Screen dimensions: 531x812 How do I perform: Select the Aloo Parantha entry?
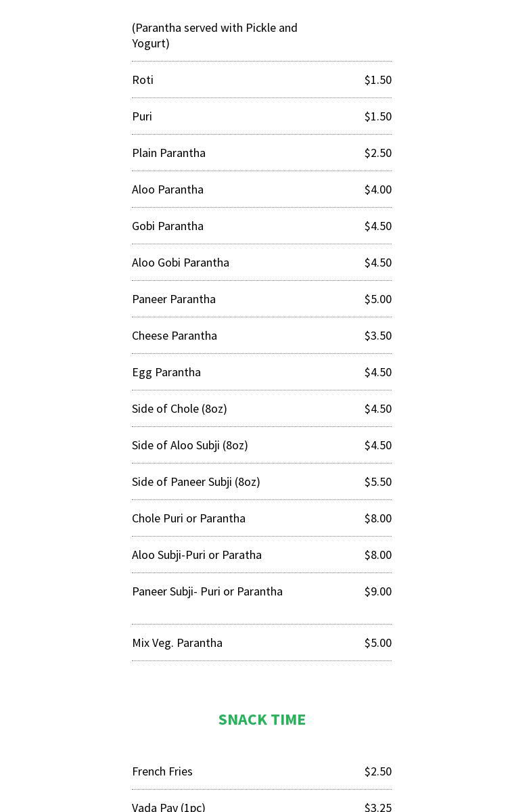[168, 189]
